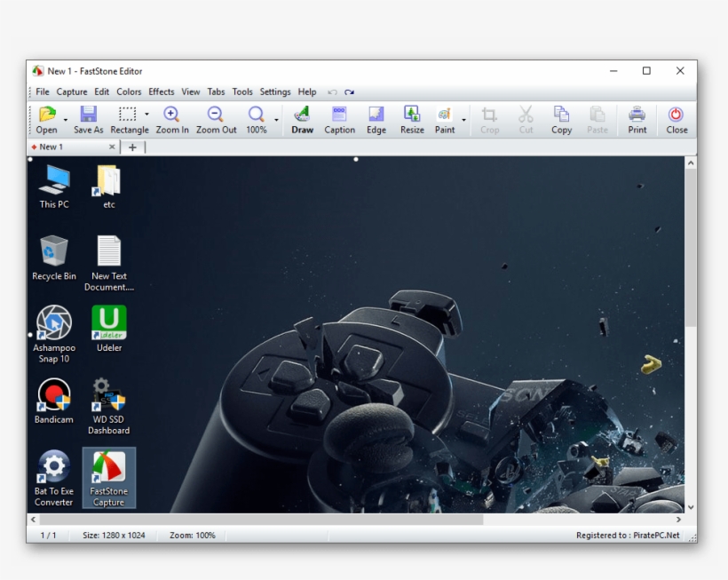Click the This PC desktop icon in the capture
This screenshot has height=580, width=728.
54,187
